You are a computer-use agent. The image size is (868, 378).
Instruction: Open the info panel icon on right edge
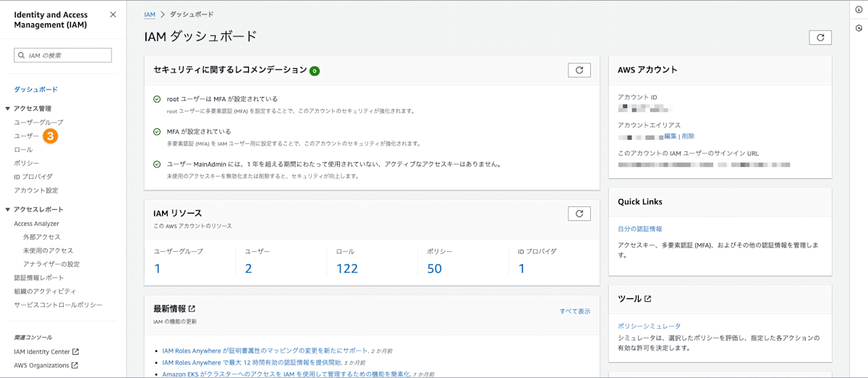click(x=859, y=9)
